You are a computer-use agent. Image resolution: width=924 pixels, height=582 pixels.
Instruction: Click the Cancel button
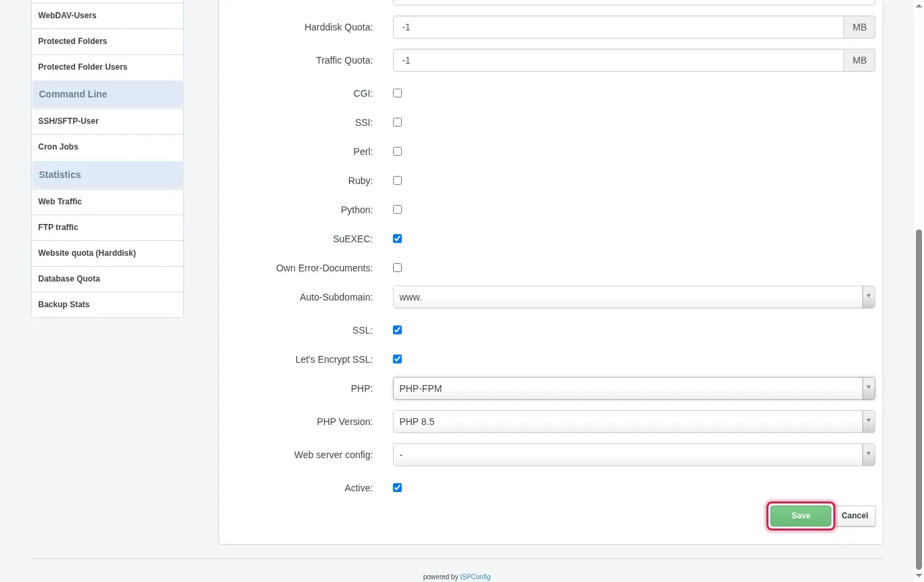tap(855, 516)
